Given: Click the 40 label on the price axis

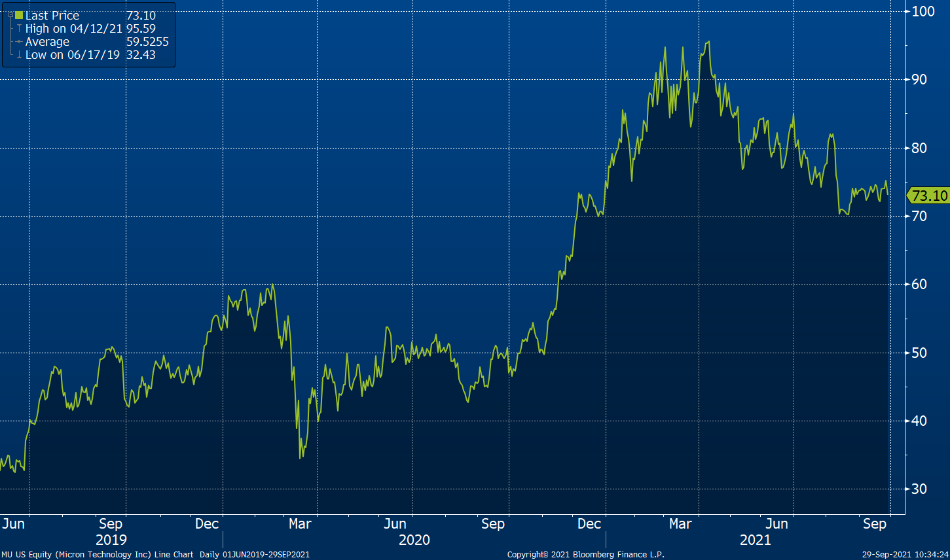Looking at the screenshot, I should click(x=919, y=421).
